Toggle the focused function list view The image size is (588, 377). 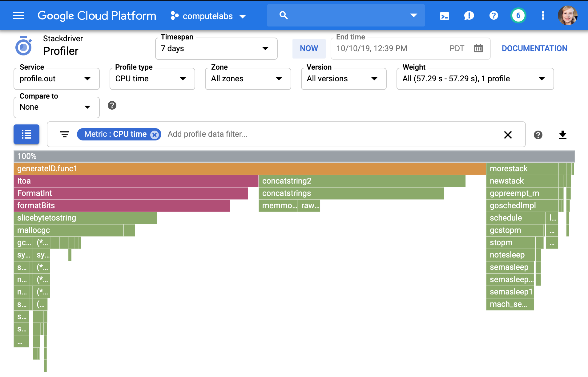(x=26, y=134)
